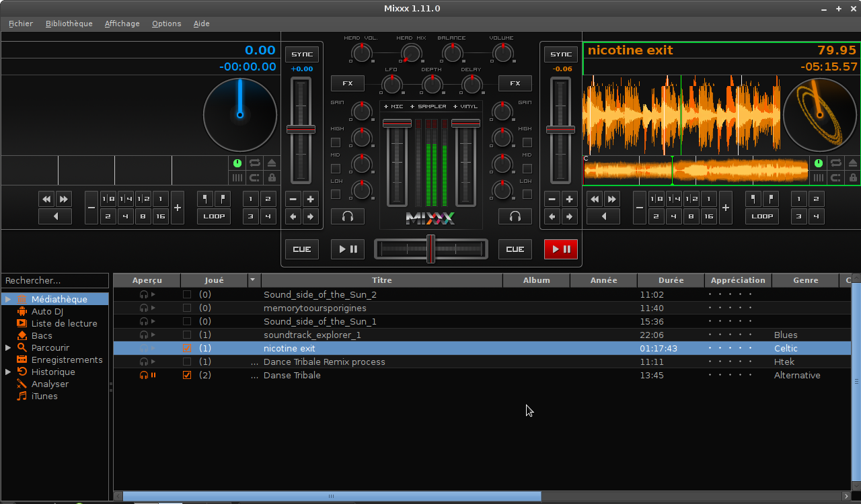Image resolution: width=861 pixels, height=504 pixels.
Task: Click the crossfader slider in the mixer
Action: pyautogui.click(x=430, y=249)
